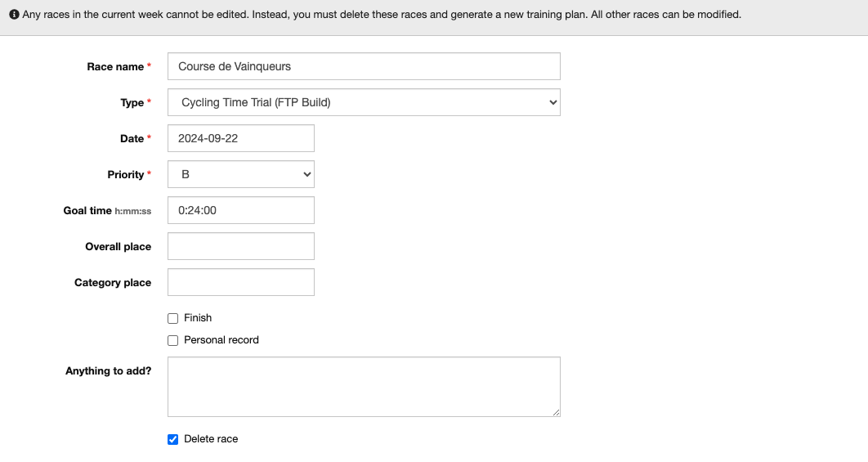
Task: Click the Goal time field showing 0:24:00
Action: pos(240,210)
